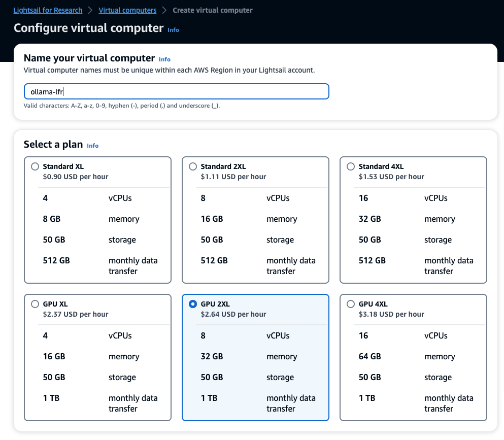Viewport: 504px width, 440px height.
Task: Select the GPU 4XL plan radio button
Action: pyautogui.click(x=351, y=304)
